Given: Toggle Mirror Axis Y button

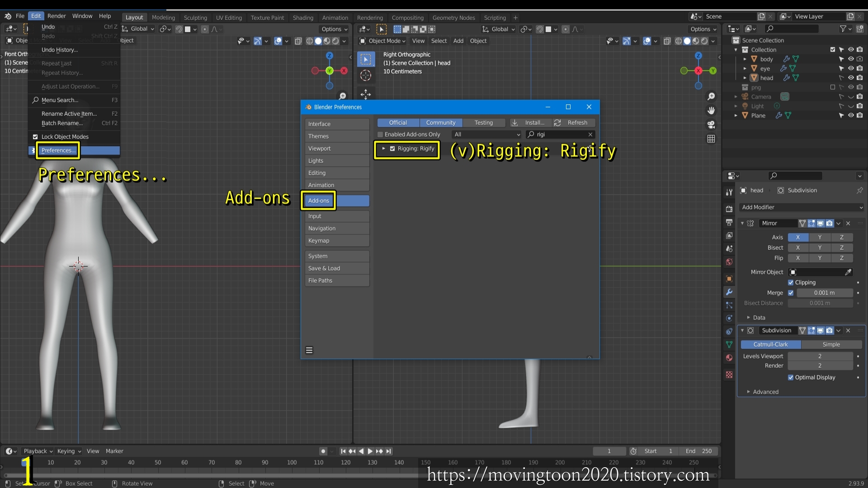Looking at the screenshot, I should click(x=820, y=237).
